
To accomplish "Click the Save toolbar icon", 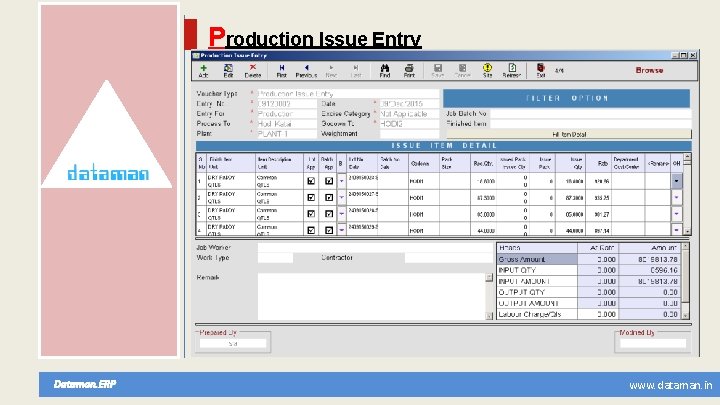I will [x=438, y=71].
